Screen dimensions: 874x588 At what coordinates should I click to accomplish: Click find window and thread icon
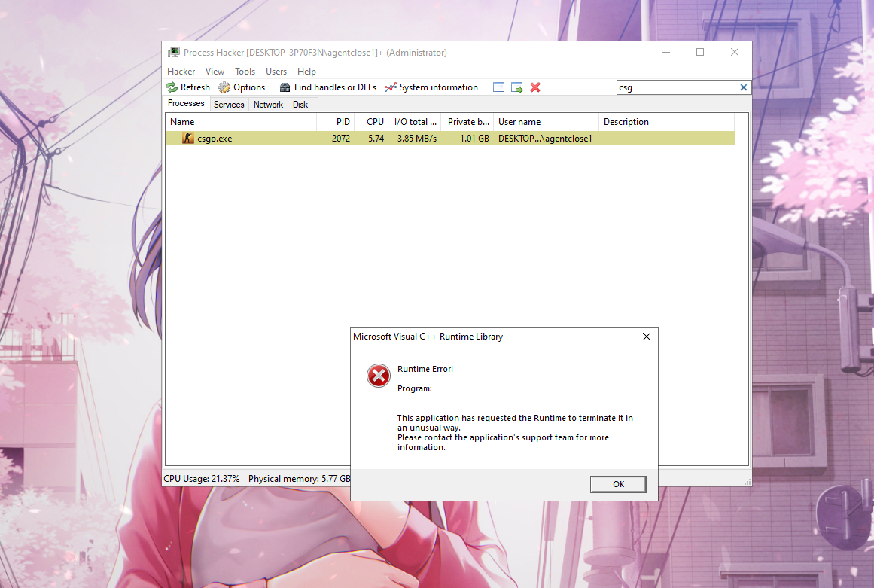(517, 87)
